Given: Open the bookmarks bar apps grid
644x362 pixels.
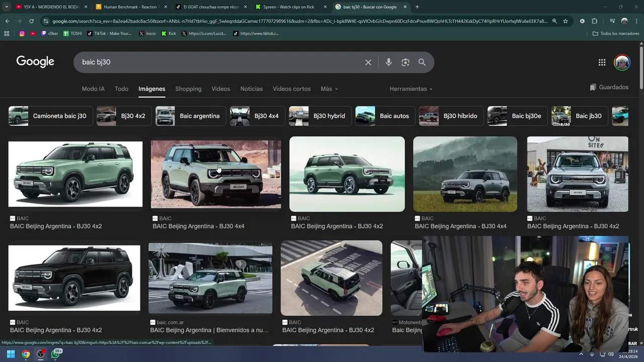Looking at the screenshot, I should (7, 34).
